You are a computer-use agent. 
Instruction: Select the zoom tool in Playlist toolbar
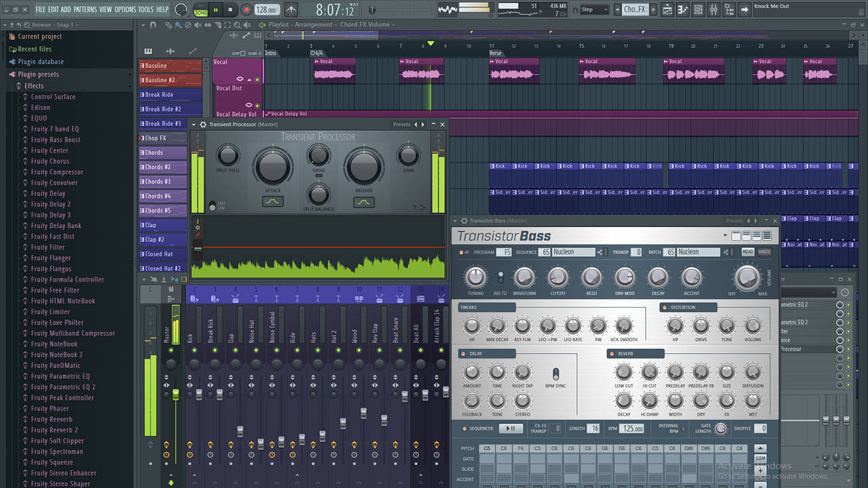click(237, 25)
